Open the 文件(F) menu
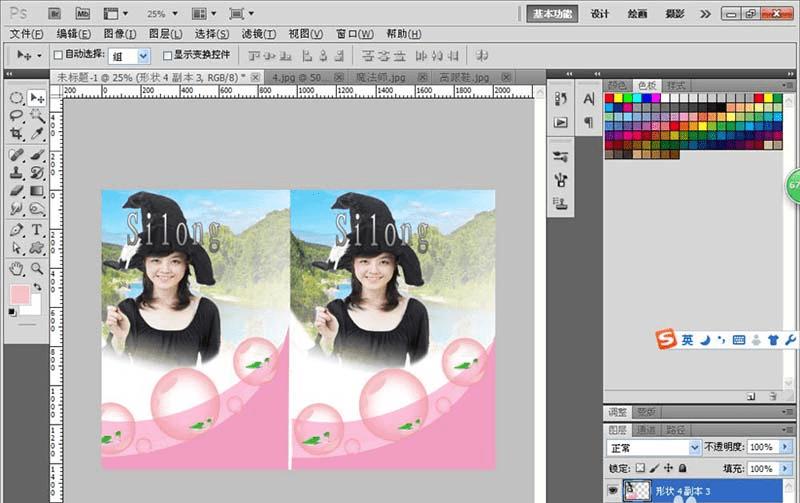The image size is (800, 503). [x=27, y=34]
